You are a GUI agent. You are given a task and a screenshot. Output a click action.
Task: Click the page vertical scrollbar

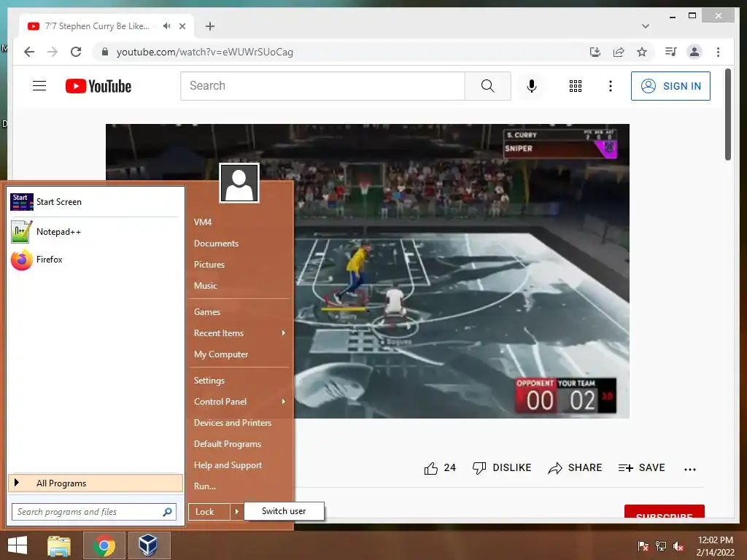tap(728, 114)
